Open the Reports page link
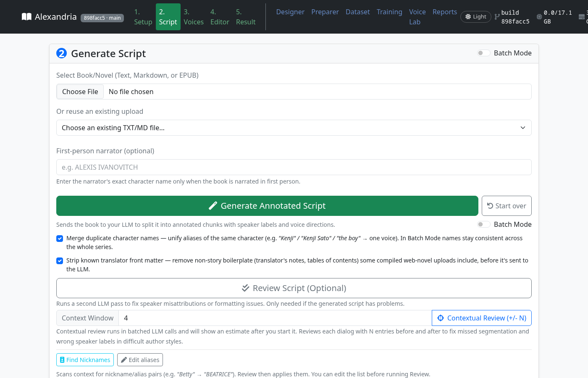This screenshot has height=378, width=588. coord(445,12)
